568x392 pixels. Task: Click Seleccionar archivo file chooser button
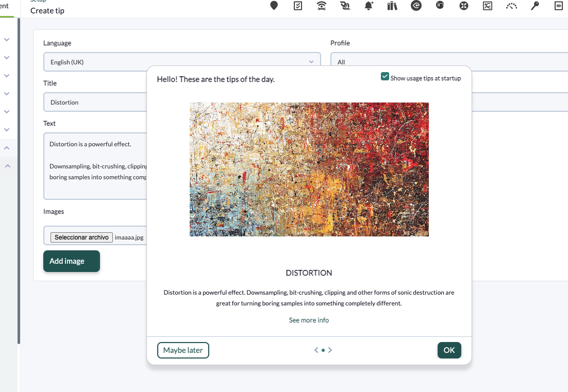coord(81,237)
